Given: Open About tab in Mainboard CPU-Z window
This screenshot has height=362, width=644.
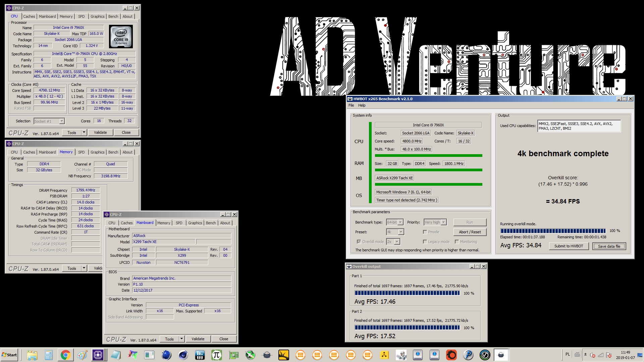Looking at the screenshot, I should 225,223.
